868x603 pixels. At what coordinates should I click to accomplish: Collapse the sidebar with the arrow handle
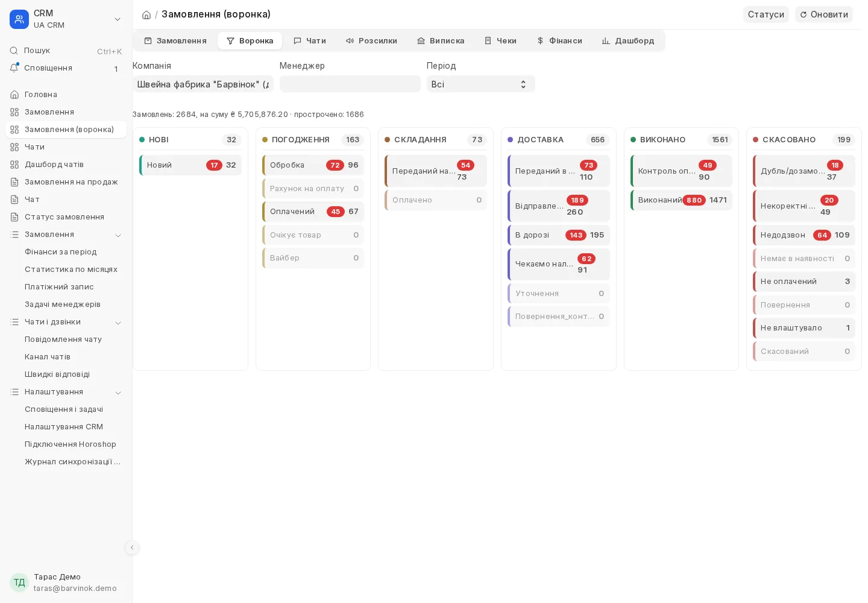[132, 548]
